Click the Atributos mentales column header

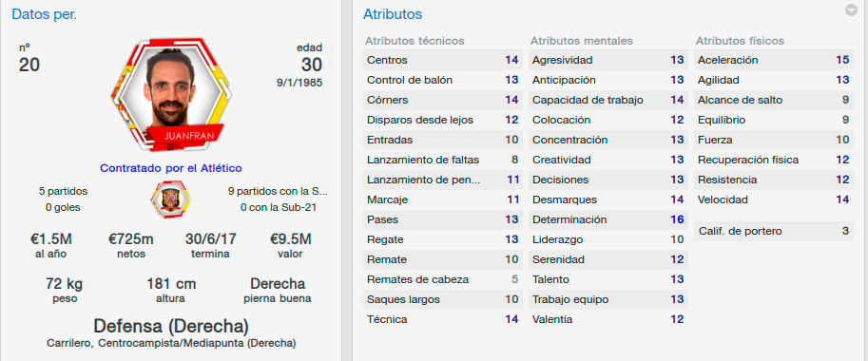581,41
